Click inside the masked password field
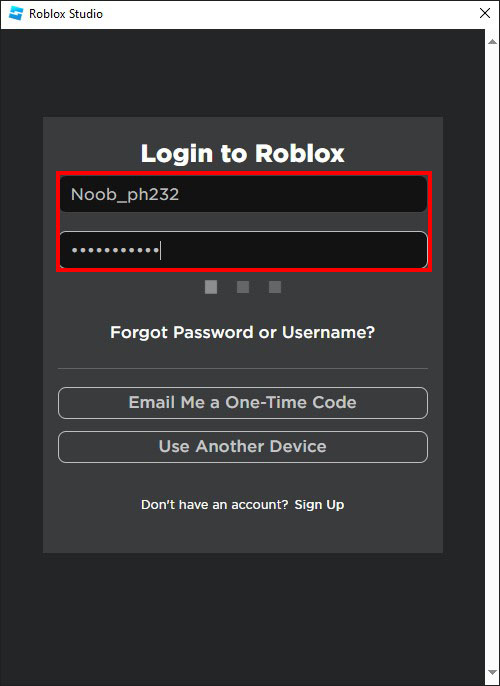Viewport: 500px width, 686px height. pos(243,250)
